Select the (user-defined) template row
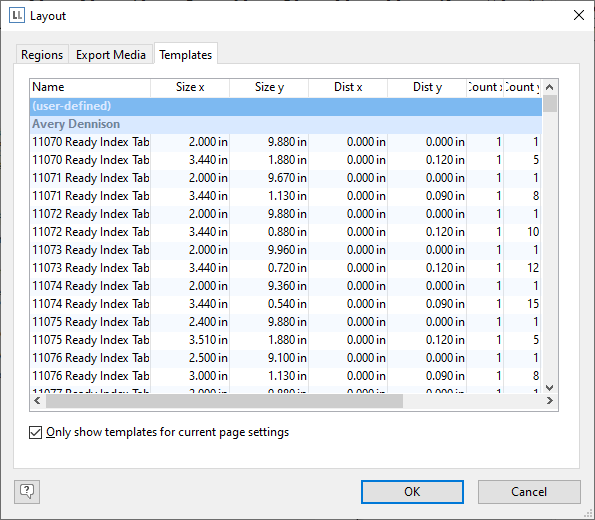595x520 pixels. 286,106
